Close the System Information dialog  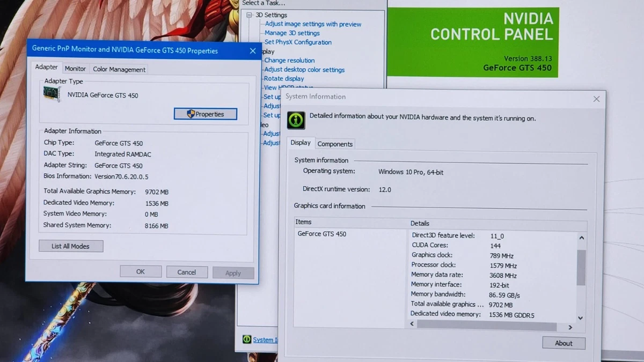596,99
